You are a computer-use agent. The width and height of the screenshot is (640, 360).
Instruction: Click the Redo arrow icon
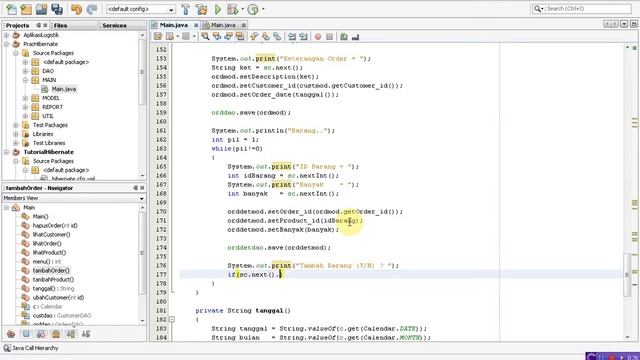[x=92, y=9]
